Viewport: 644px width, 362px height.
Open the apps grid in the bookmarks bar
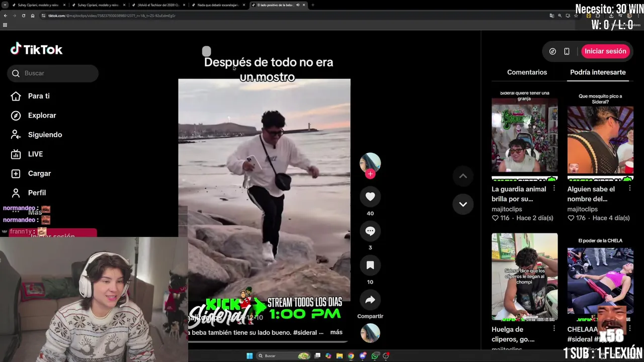coord(5,25)
